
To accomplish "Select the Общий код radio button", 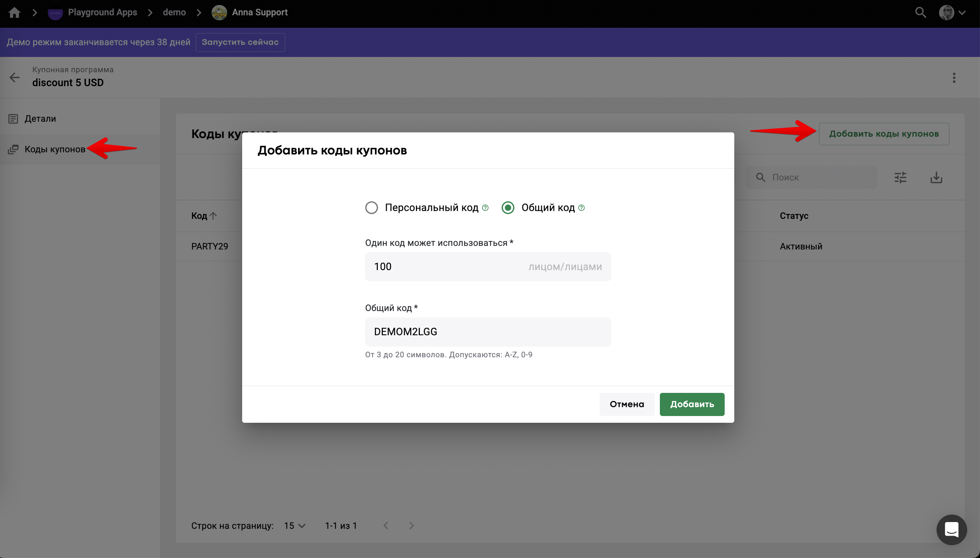I will (508, 208).
